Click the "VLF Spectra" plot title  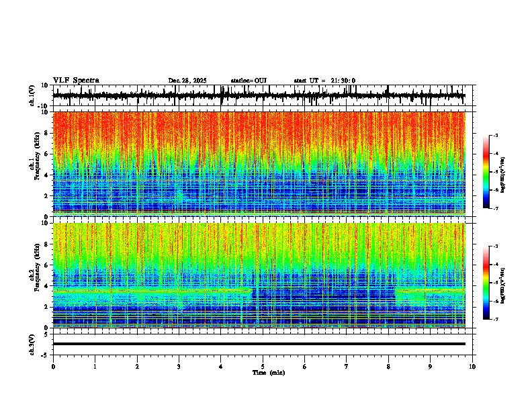coord(76,81)
